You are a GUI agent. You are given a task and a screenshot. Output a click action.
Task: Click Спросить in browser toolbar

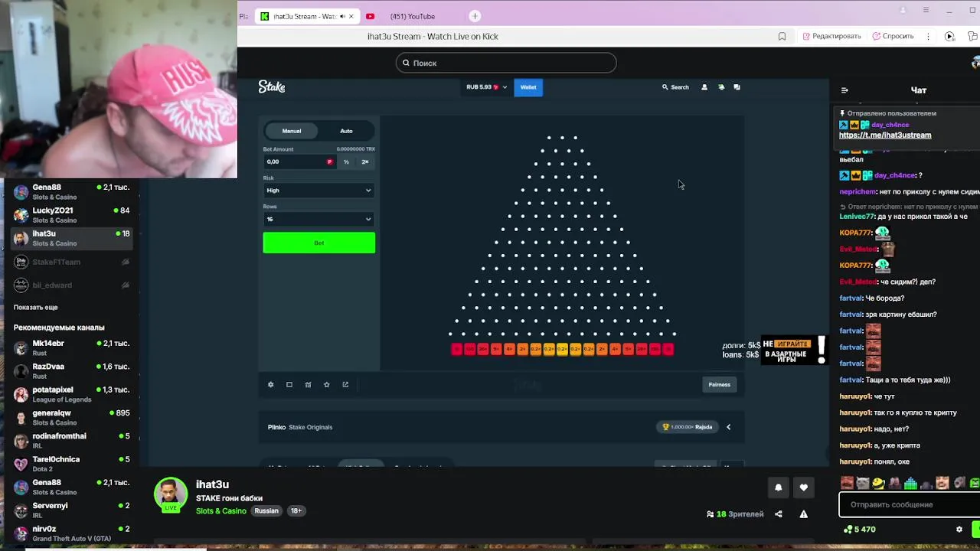pyautogui.click(x=893, y=36)
